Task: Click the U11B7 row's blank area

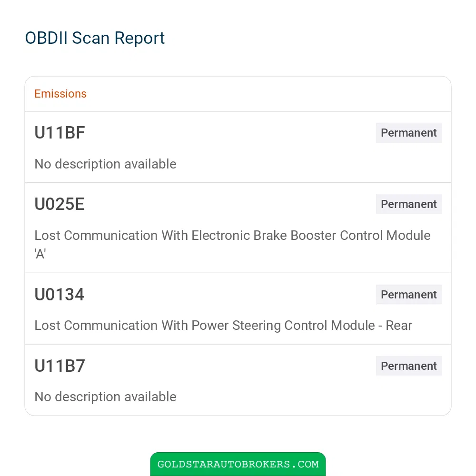Action: [x=230, y=366]
